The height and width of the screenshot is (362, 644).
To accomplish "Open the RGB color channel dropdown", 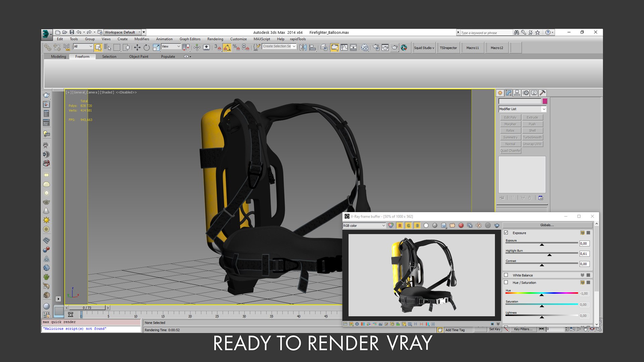I will (x=364, y=226).
